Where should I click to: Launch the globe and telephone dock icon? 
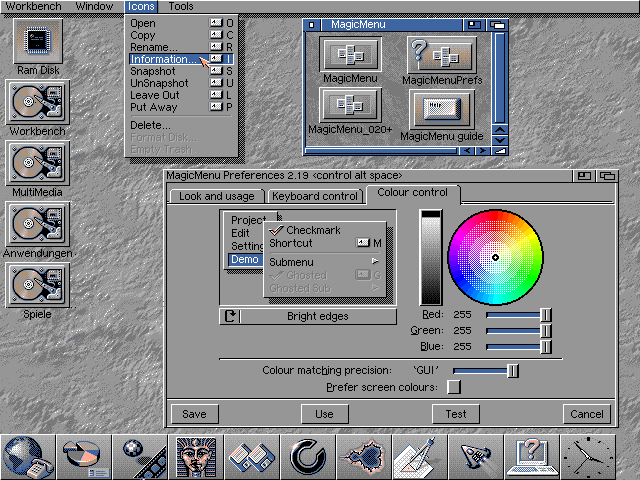pos(28,457)
